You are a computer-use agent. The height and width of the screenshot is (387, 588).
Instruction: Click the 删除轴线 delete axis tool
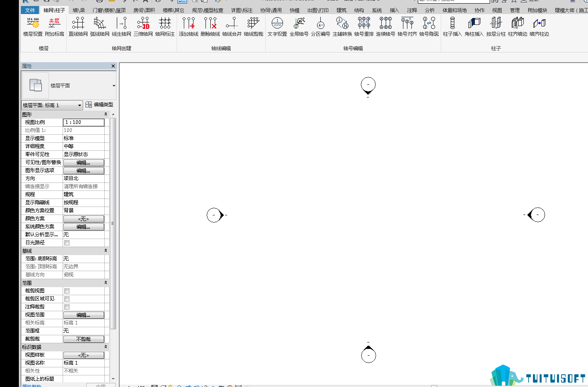click(210, 27)
